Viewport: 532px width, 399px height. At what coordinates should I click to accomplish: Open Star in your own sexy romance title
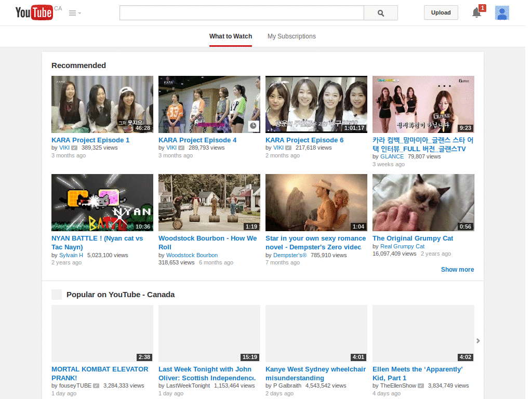315,243
